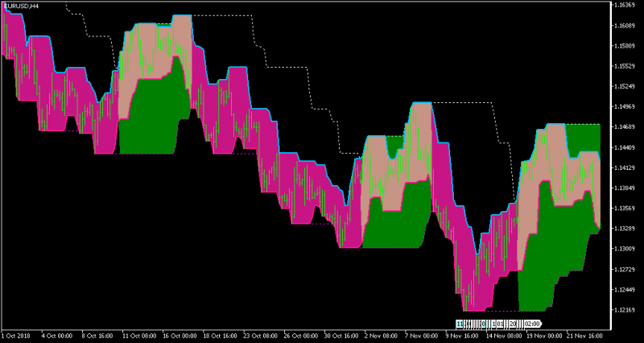
Task: Click the '11 Oct 08:00' time axis label
Action: point(139,336)
